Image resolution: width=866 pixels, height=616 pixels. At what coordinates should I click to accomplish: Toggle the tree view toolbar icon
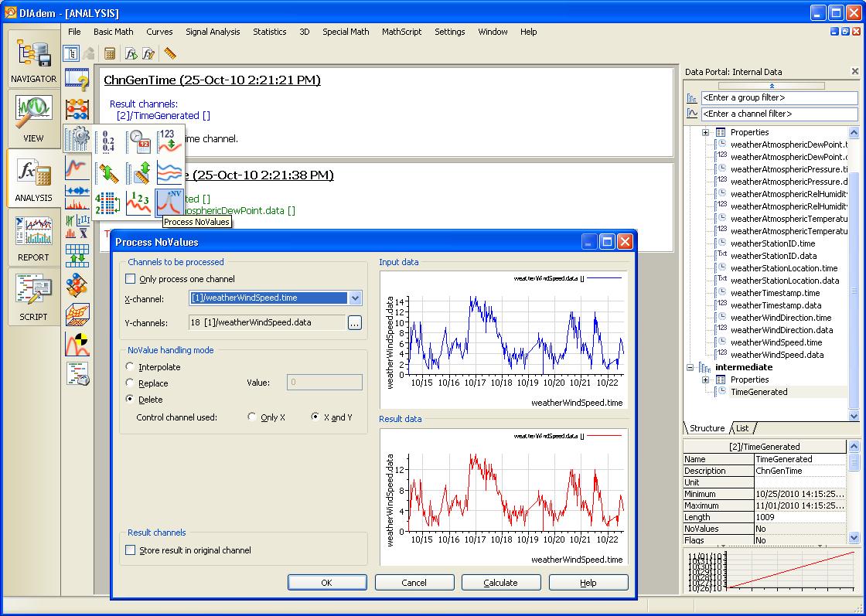(71, 53)
